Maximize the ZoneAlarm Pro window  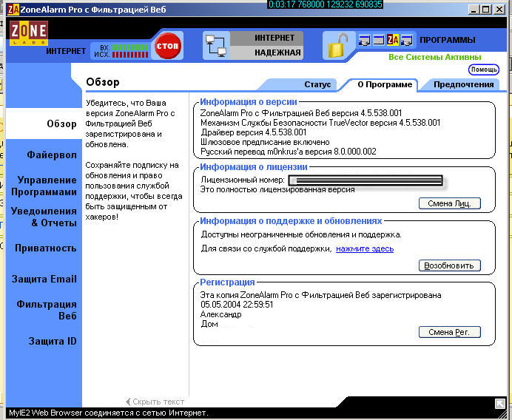point(486,10)
